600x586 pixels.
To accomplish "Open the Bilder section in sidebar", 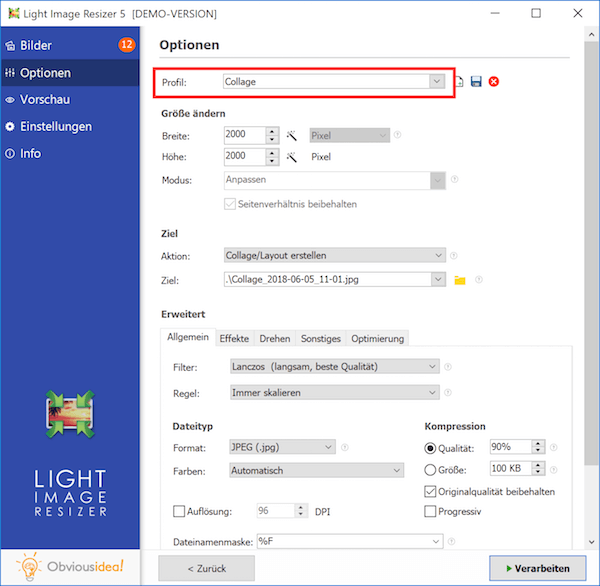I will pyautogui.click(x=70, y=46).
